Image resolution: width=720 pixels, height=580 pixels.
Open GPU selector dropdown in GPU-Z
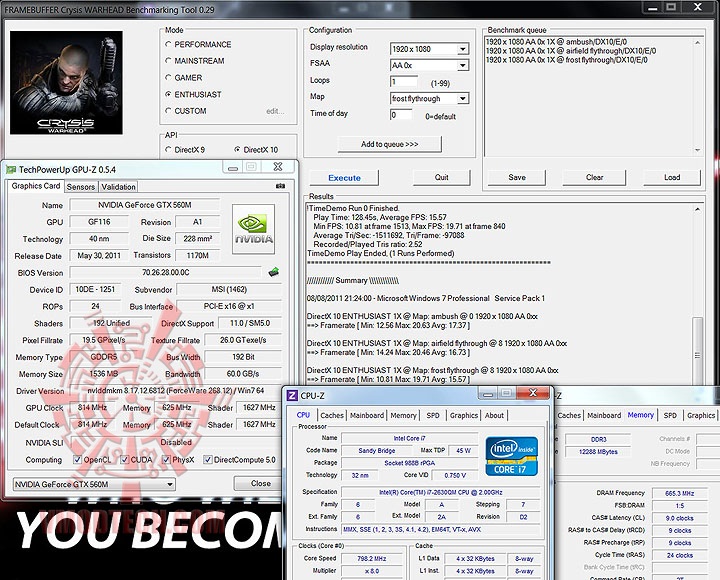coord(94,484)
